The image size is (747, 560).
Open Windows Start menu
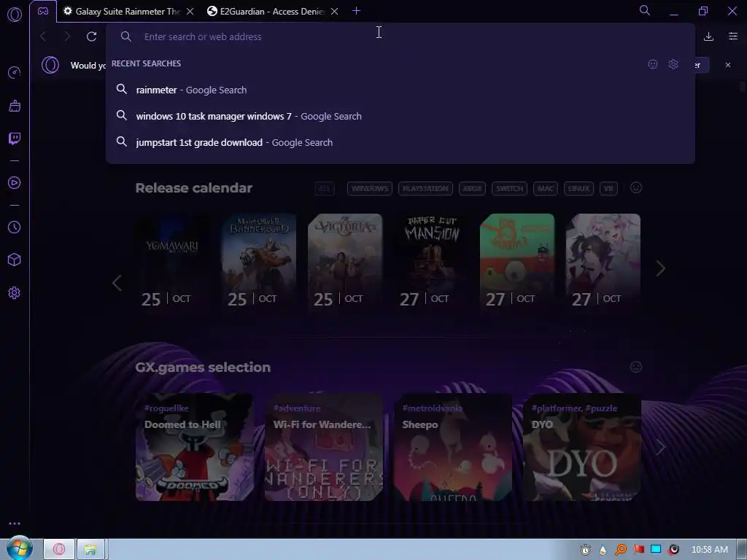coord(18,549)
